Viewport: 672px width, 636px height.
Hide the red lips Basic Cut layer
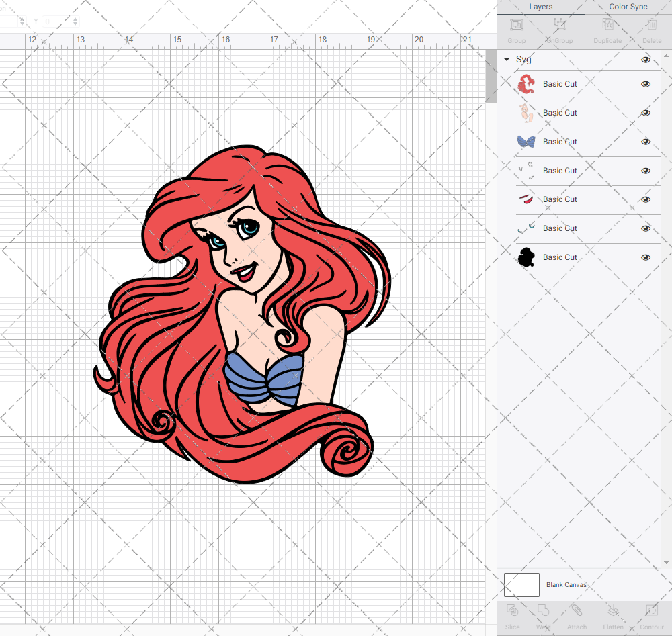click(x=645, y=199)
